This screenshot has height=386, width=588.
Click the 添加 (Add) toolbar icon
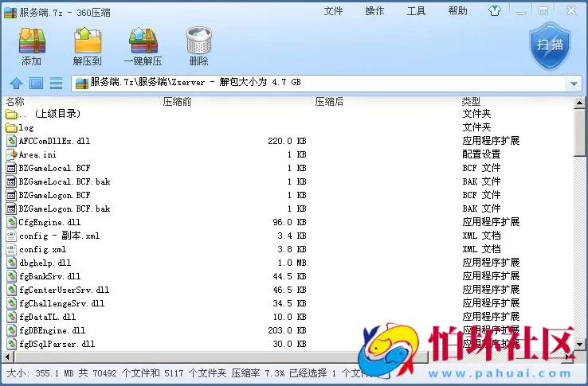coord(32,40)
